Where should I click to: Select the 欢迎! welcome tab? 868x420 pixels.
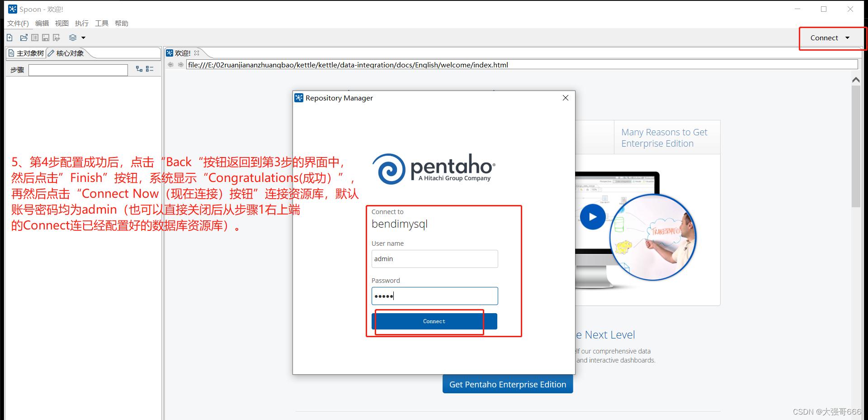click(183, 53)
